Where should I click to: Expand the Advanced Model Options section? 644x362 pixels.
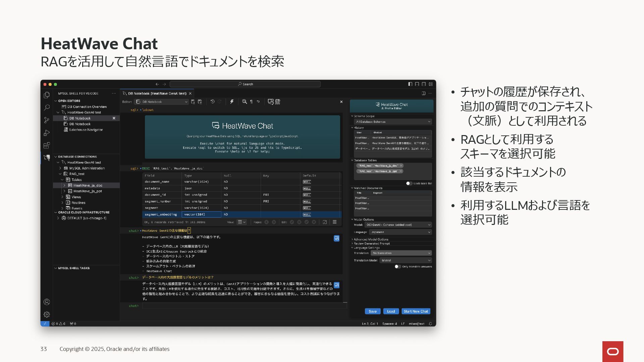coord(371,239)
